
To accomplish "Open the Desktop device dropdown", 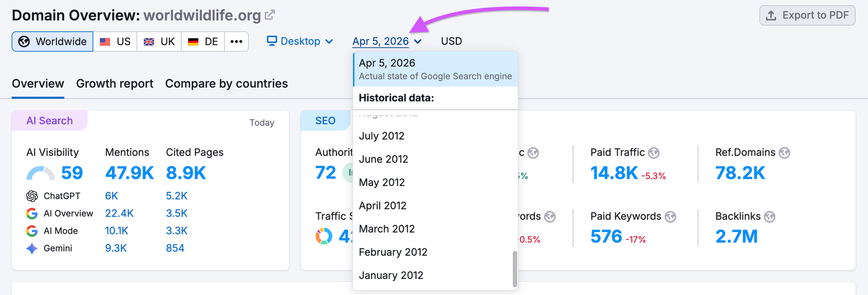I will pos(300,41).
